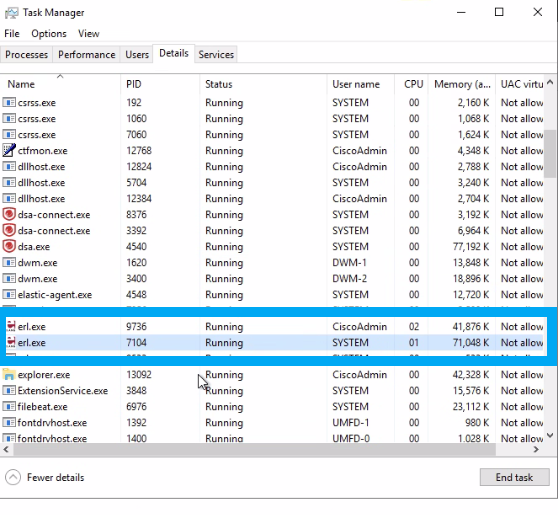Image resolution: width=558 pixels, height=515 pixels.
Task: Select the explorer.exe process name
Action: (44, 375)
